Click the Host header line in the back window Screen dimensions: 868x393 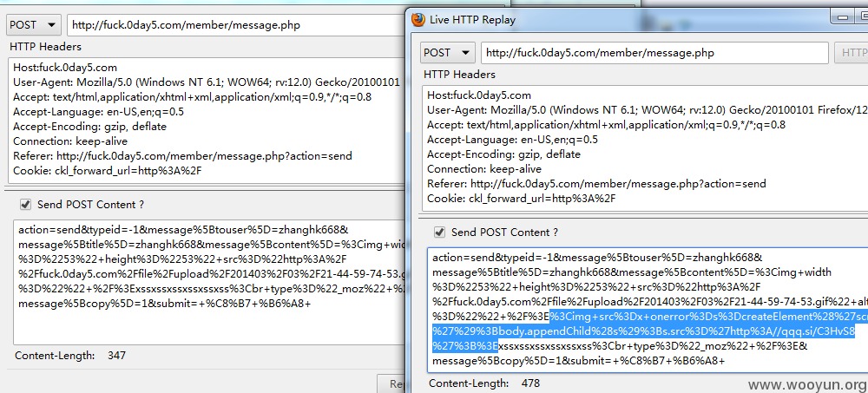(65, 68)
